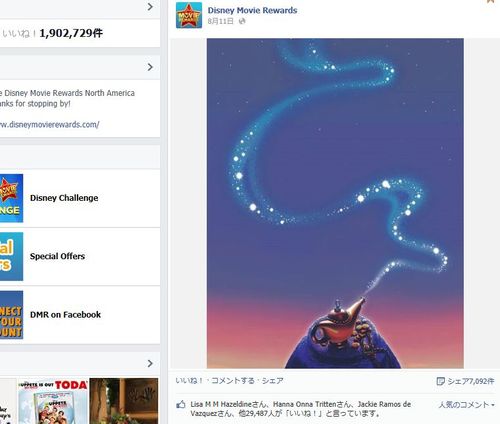Image resolution: width=500 pixels, height=424 pixels.
Task: Click the share count icon beside シェア7,092件
Action: coord(440,381)
